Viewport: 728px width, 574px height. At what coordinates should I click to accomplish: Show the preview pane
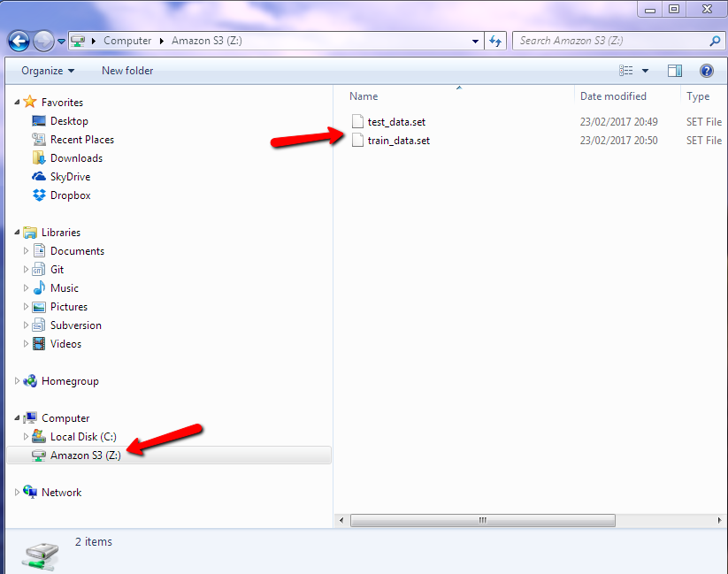675,71
